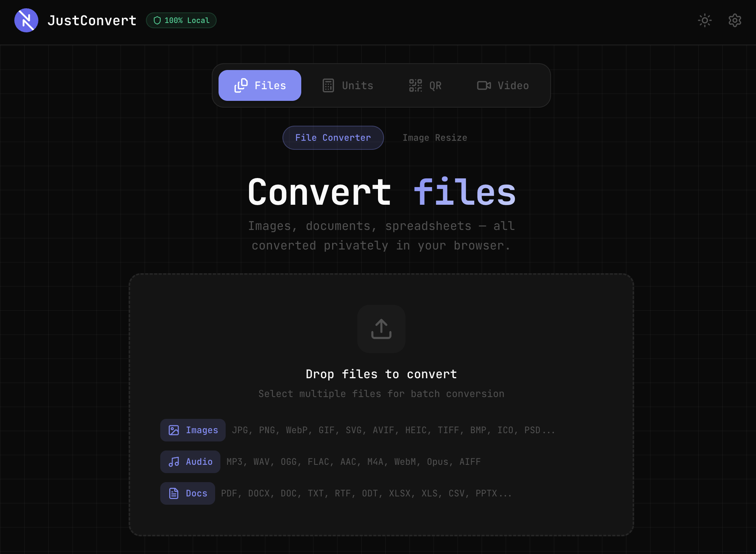Click the shield icon in 100% Local badge
This screenshot has width=756, height=554.
click(x=157, y=20)
